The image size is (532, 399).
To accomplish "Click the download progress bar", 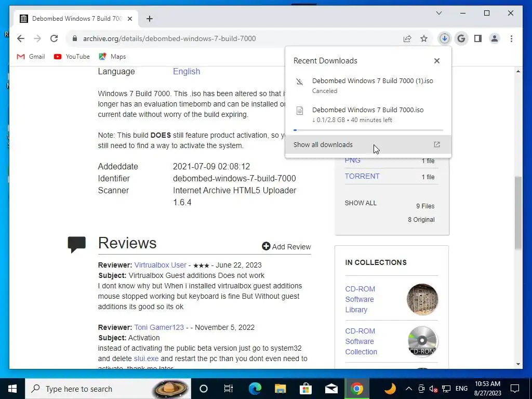I will coord(368,130).
